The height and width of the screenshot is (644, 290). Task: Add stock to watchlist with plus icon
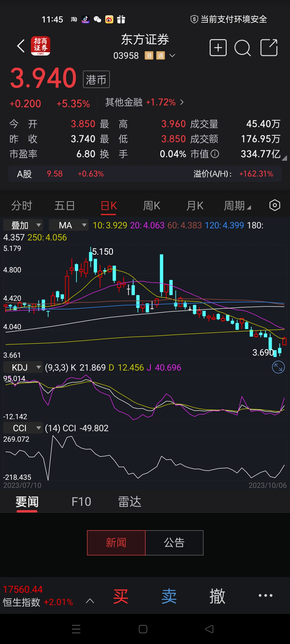click(x=218, y=48)
